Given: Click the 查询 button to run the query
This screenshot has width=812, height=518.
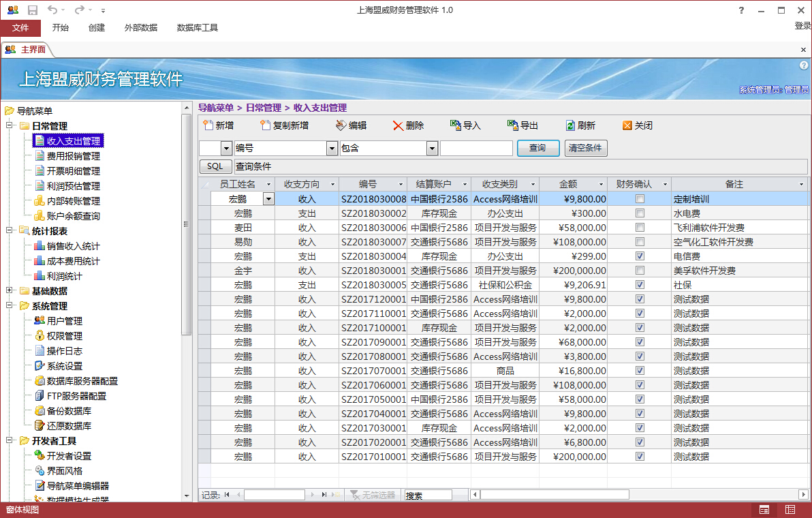Looking at the screenshot, I should click(x=538, y=148).
